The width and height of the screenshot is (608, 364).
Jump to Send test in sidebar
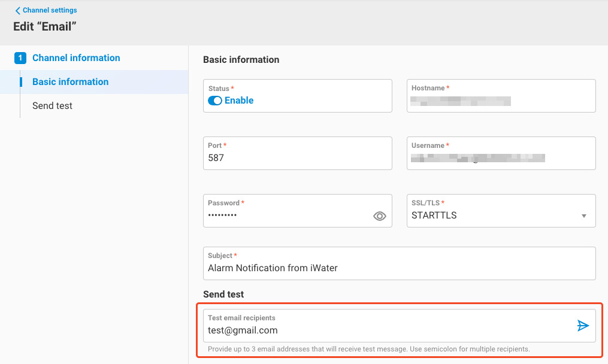(52, 106)
